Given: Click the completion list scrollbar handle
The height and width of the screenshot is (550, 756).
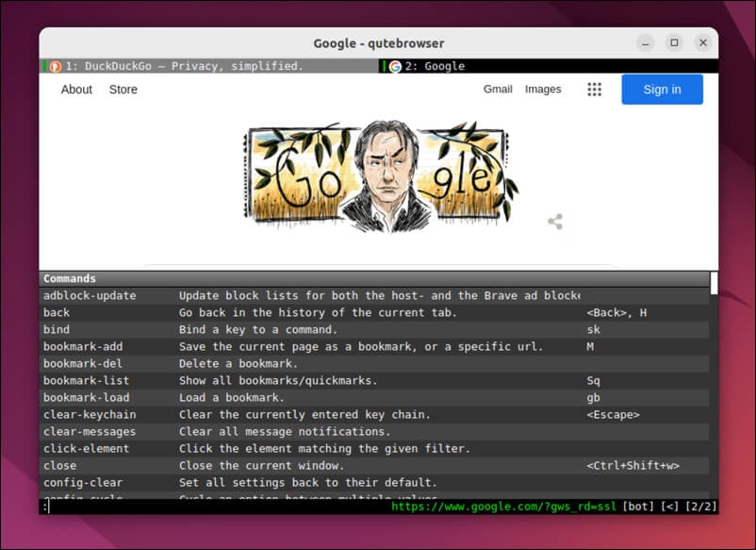Looking at the screenshot, I should [x=714, y=283].
